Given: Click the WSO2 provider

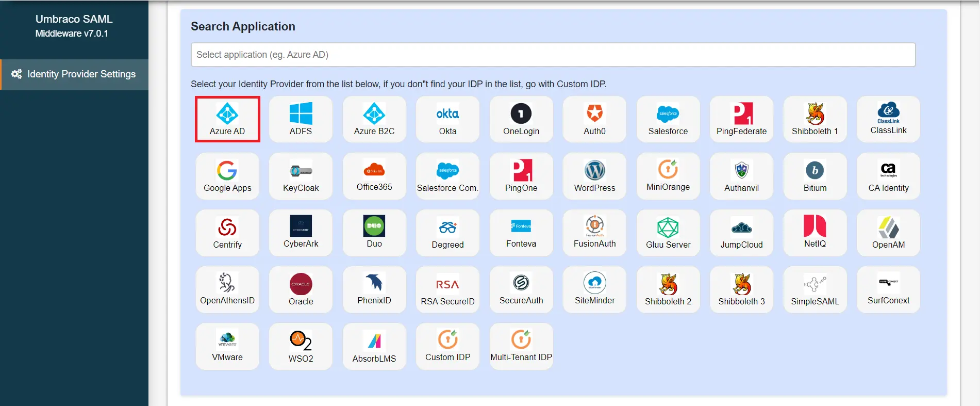Looking at the screenshot, I should pos(301,346).
